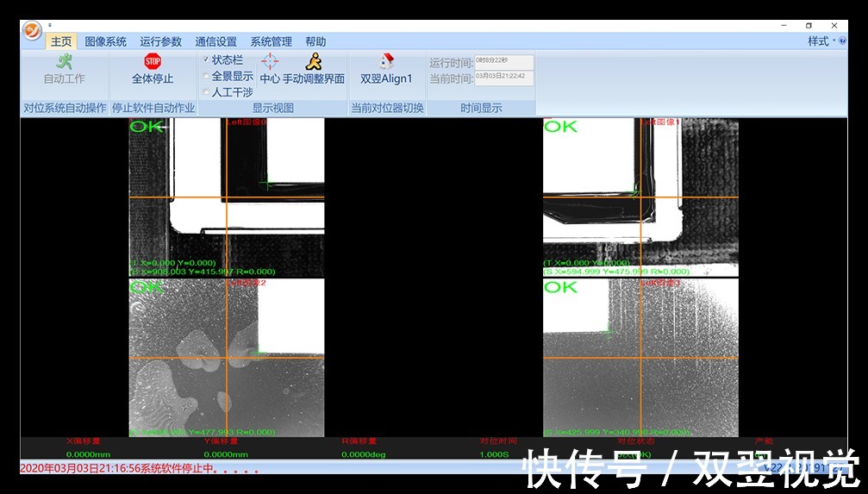Select the 系统管理 tab
The height and width of the screenshot is (494, 868).
271,41
